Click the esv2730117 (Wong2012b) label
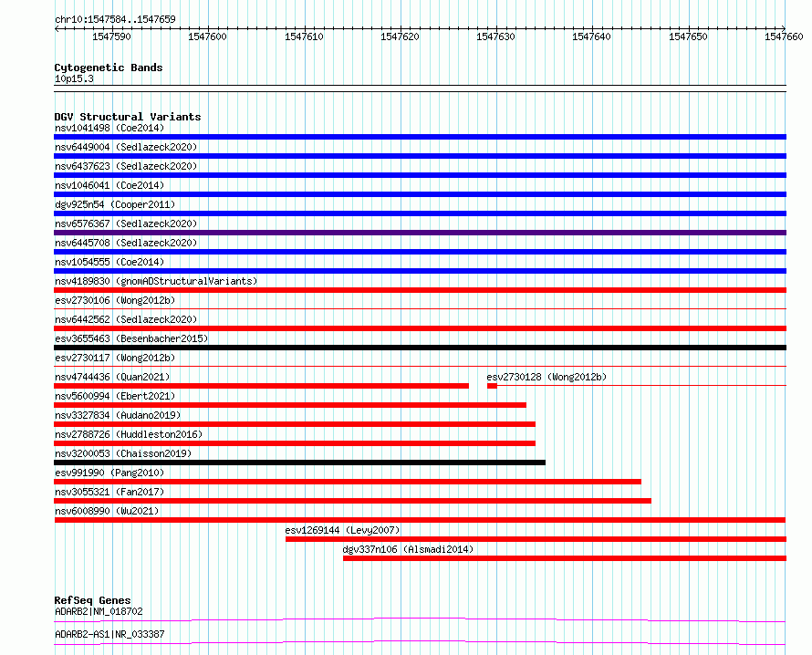 115,358
